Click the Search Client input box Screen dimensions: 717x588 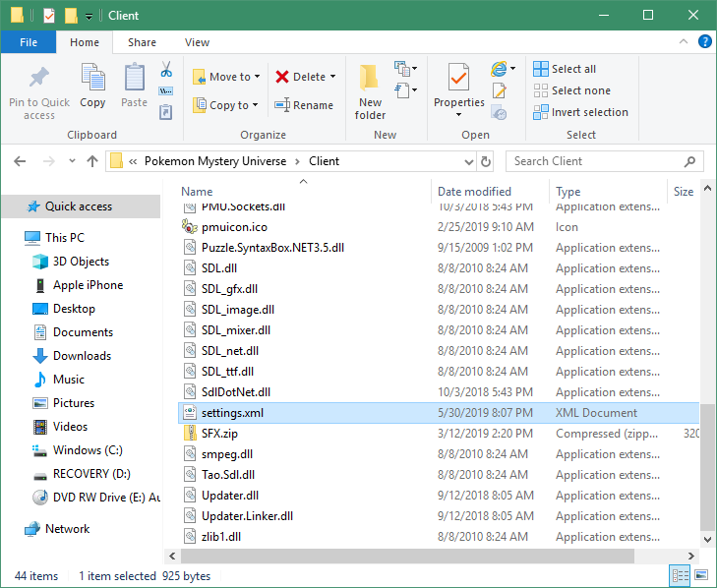click(605, 161)
